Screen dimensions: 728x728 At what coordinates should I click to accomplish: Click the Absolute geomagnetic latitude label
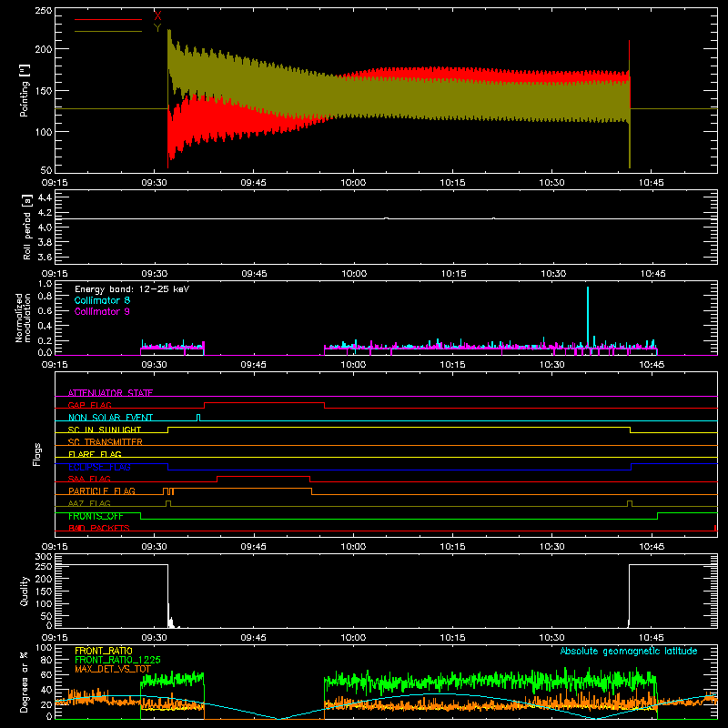[629, 651]
